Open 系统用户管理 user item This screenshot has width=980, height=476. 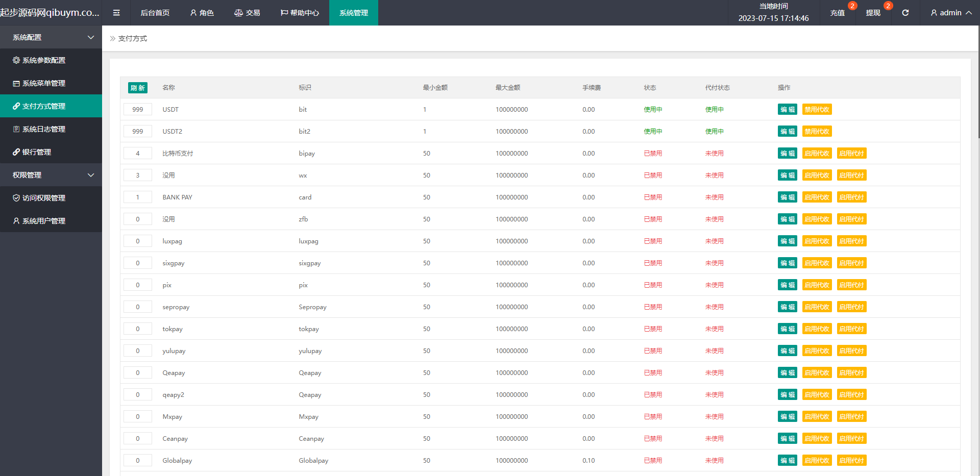(43, 221)
